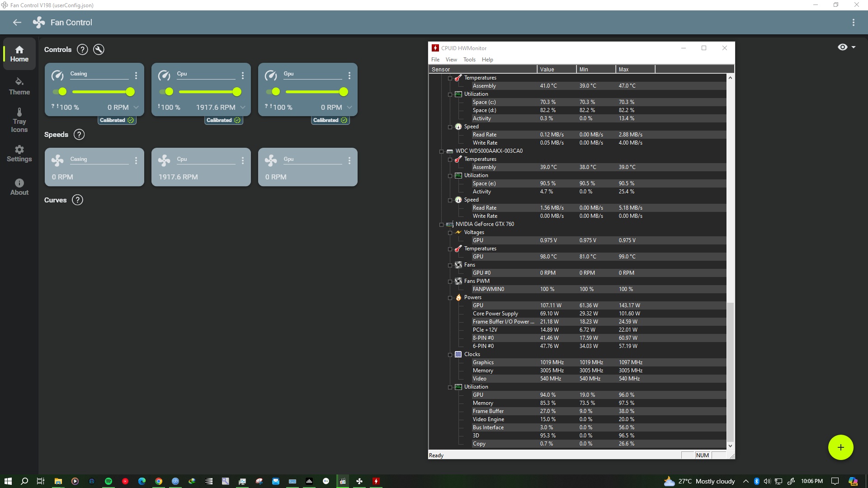
Task: Expand Casing control card chevron
Action: coord(136,108)
